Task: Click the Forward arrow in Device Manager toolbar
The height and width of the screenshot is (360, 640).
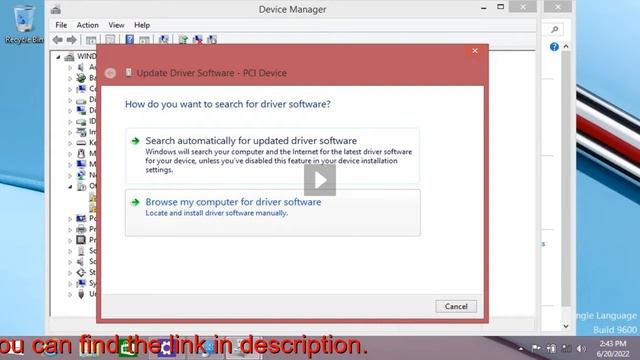Action: [x=71, y=40]
